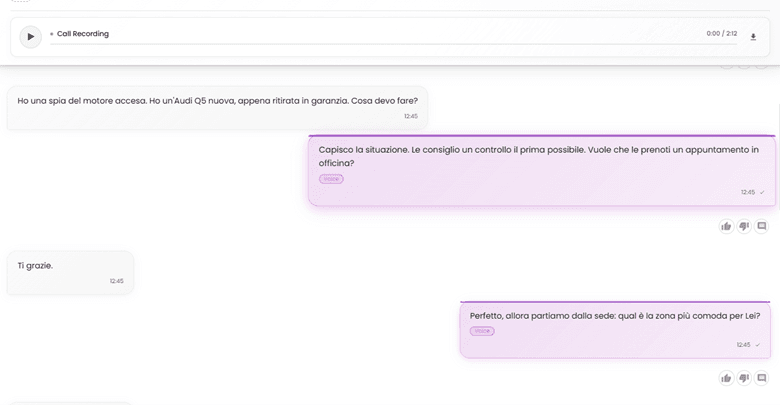This screenshot has height=405, width=780.
Task: Click the 12:45 timestamp on 'Ti grazie.'
Action: (116, 281)
